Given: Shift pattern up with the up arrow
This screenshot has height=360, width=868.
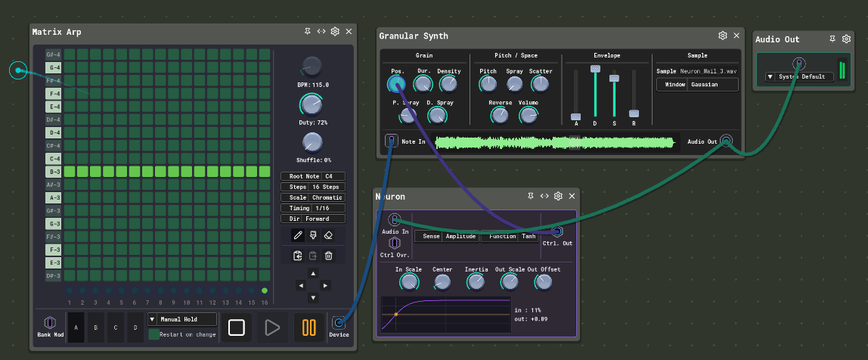Looking at the screenshot, I should (x=313, y=273).
